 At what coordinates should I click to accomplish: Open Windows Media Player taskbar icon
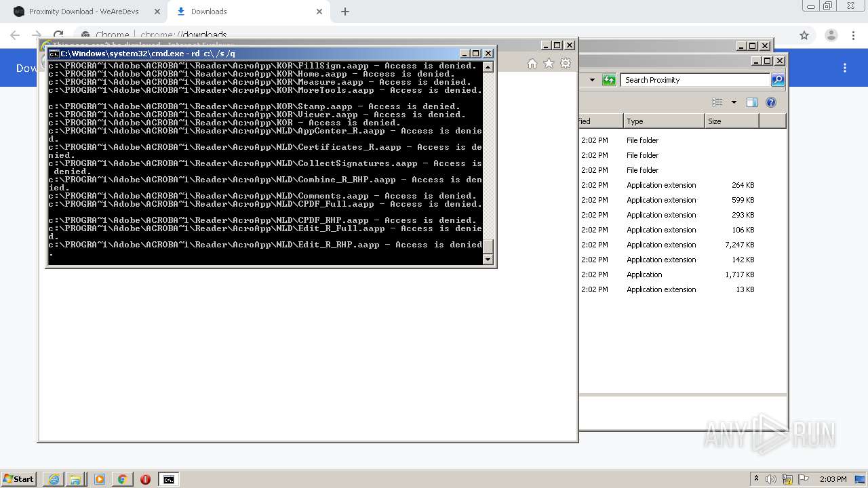(x=100, y=479)
